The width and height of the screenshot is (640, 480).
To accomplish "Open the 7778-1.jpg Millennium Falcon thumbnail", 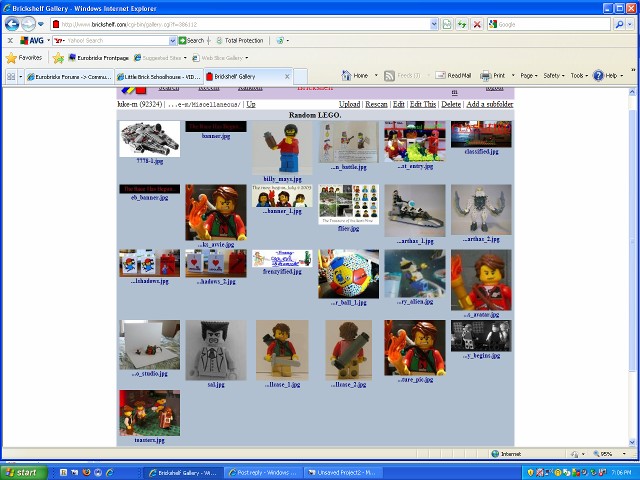I will click(149, 139).
